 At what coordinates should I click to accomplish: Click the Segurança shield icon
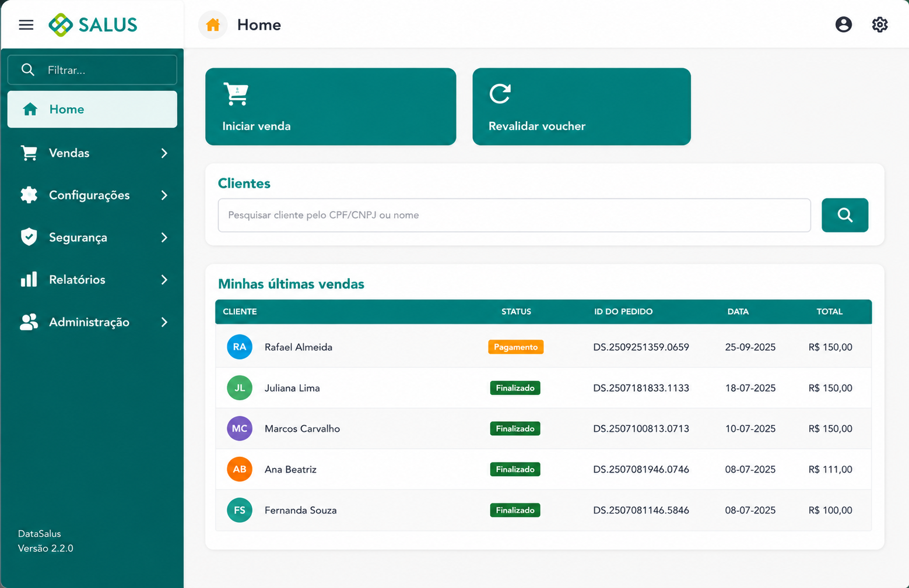click(x=29, y=237)
